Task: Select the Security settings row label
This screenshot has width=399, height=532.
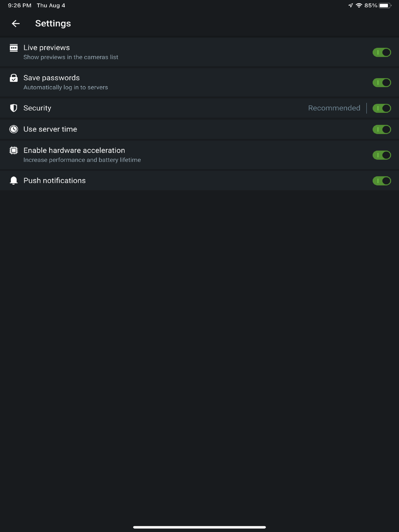Action: tap(37, 108)
